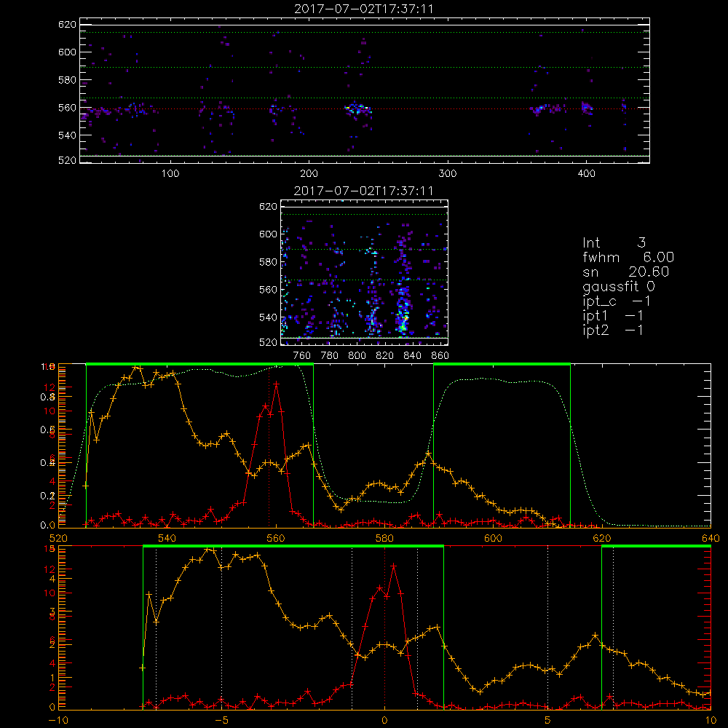
Task: Click the 760 label on middle plot x-axis
Action: (x=302, y=356)
